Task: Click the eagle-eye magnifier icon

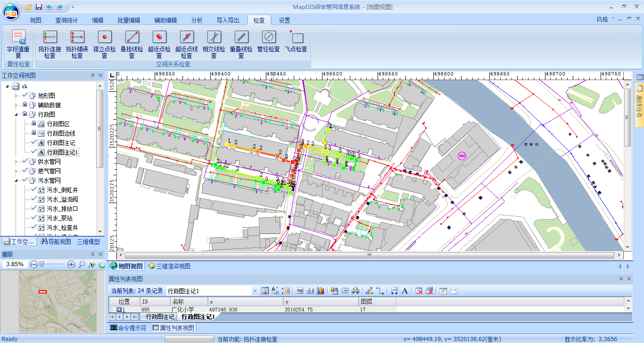Action: 82,265
